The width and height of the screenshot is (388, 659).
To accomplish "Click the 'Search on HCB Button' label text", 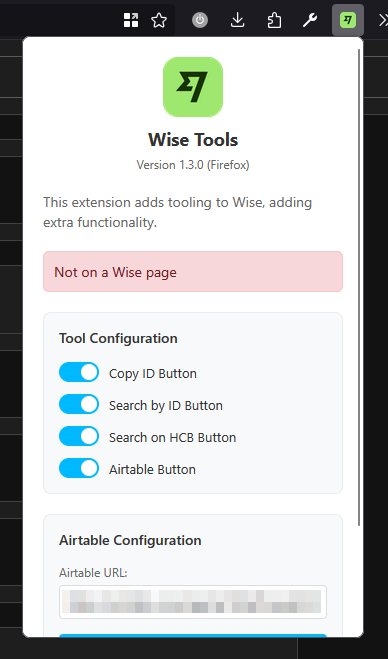I will 172,438.
